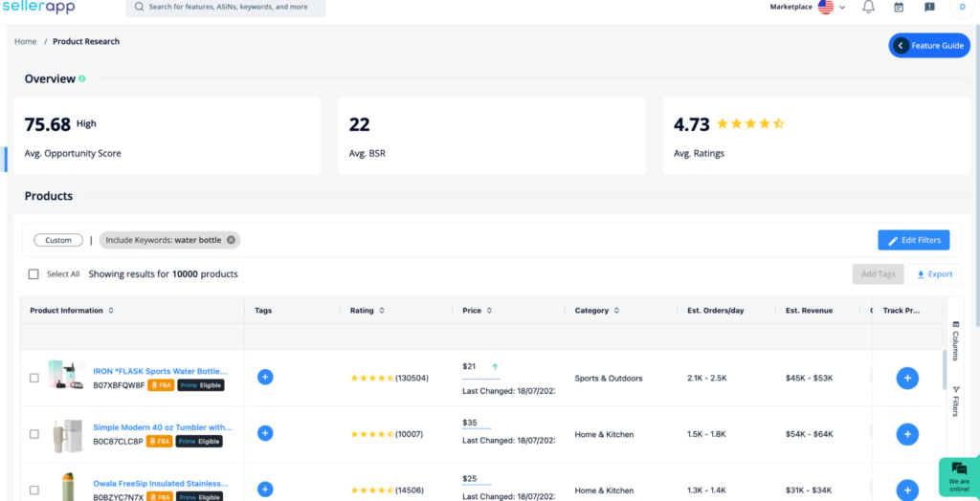Go to Home breadcrumb

(x=26, y=42)
